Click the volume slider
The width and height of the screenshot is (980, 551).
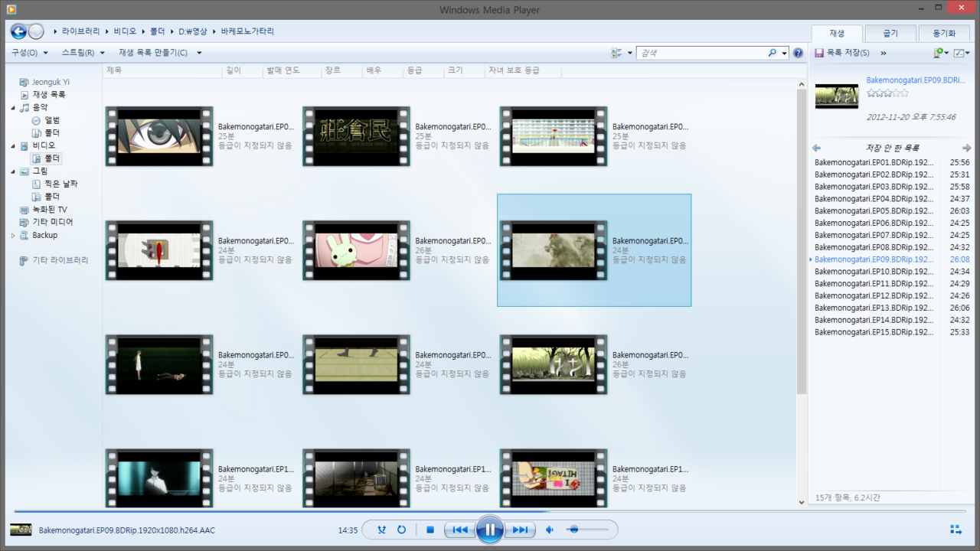588,530
